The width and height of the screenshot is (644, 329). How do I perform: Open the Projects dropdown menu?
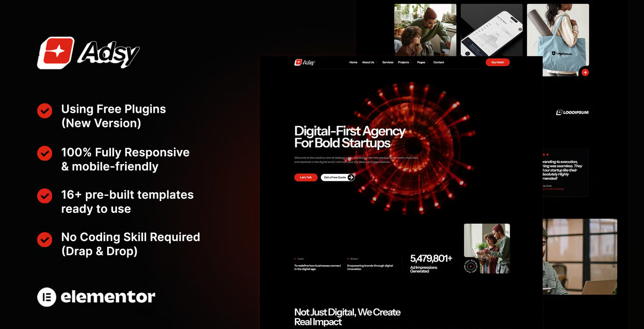click(x=403, y=62)
